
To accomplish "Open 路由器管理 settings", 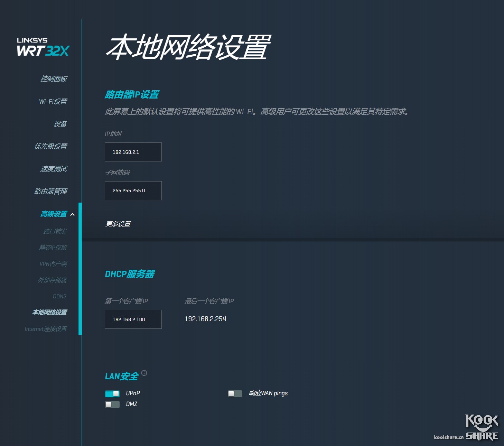I will click(x=51, y=191).
